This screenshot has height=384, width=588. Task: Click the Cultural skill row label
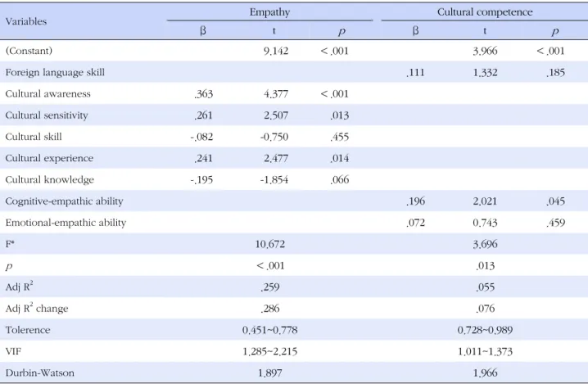(34, 137)
